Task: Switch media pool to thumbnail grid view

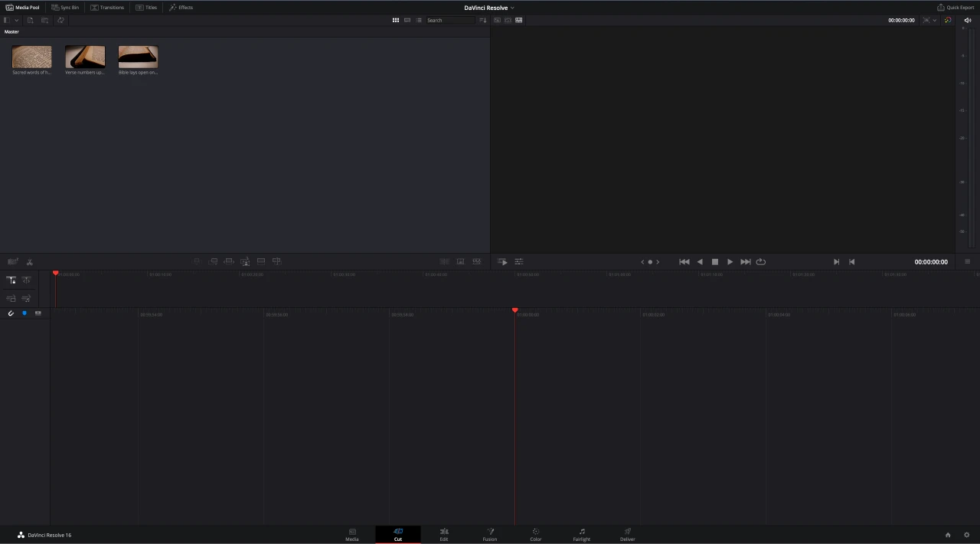Action: [x=395, y=20]
